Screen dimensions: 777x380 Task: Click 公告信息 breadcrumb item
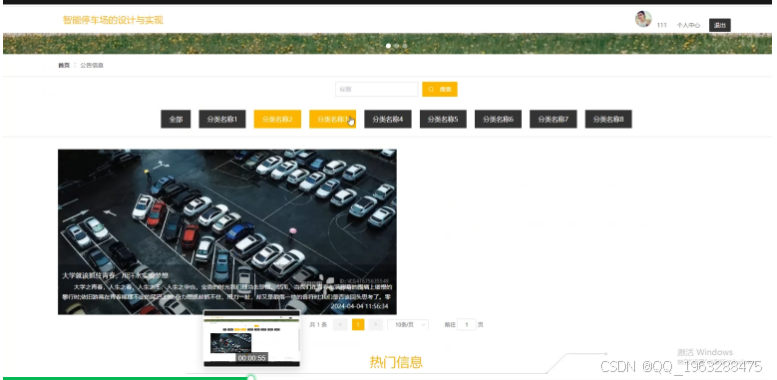[92, 65]
